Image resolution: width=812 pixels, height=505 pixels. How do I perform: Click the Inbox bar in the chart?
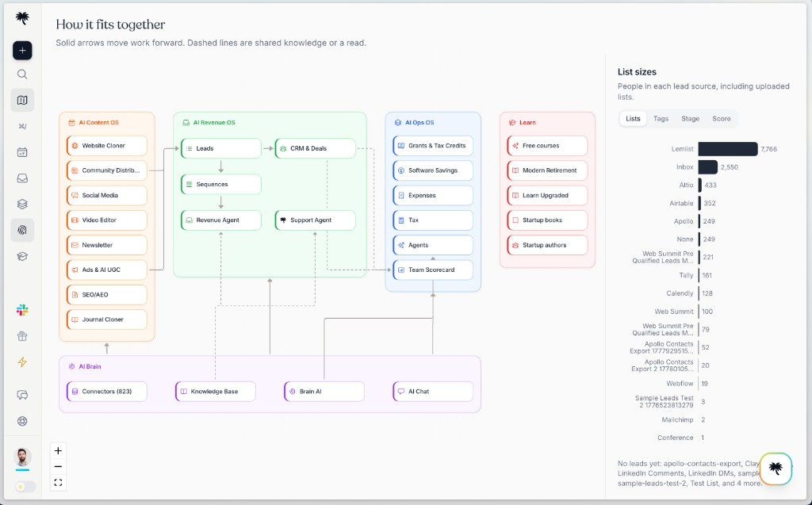(708, 167)
